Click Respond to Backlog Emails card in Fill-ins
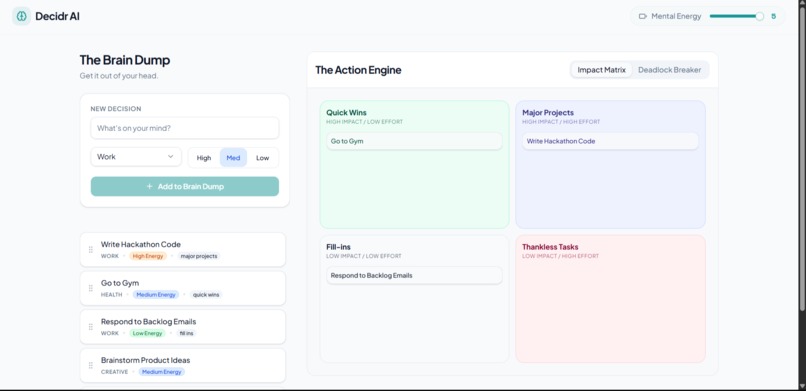 (x=414, y=275)
